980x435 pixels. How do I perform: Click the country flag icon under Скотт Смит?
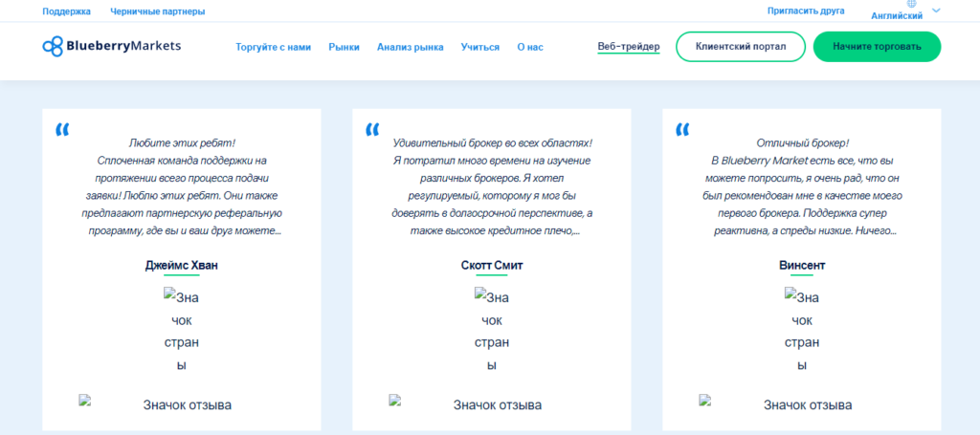[x=492, y=330]
